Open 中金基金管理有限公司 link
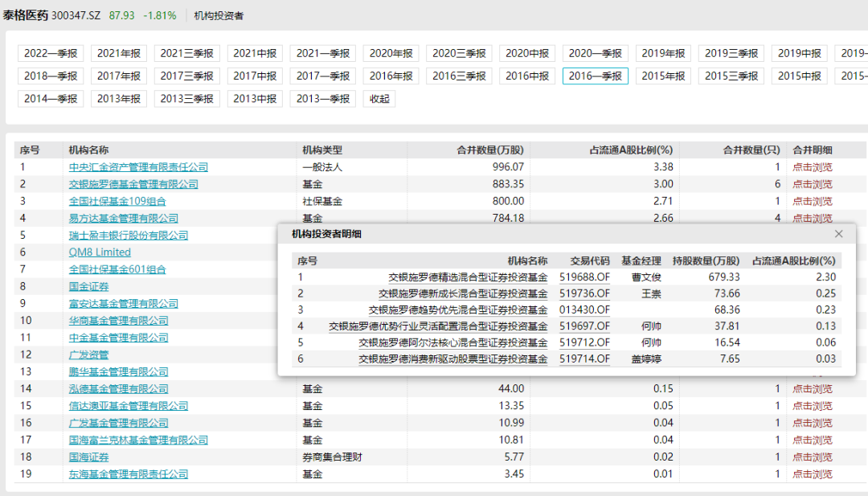 point(118,337)
